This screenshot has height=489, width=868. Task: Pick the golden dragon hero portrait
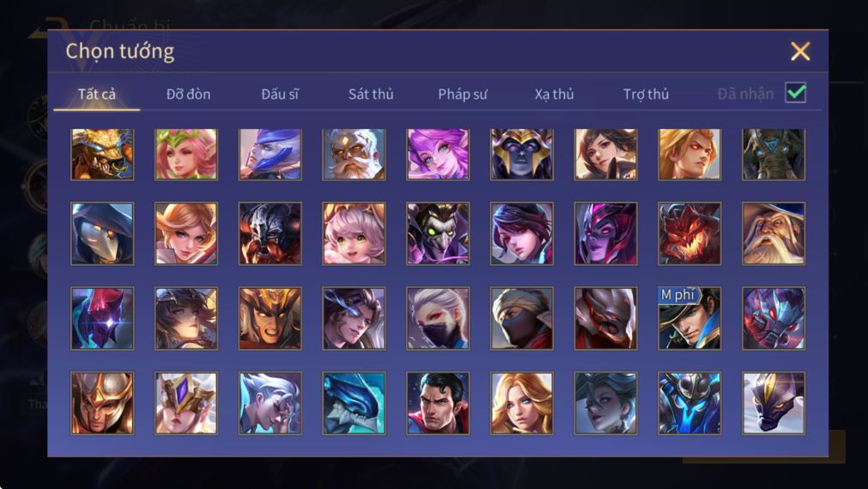pos(102,155)
